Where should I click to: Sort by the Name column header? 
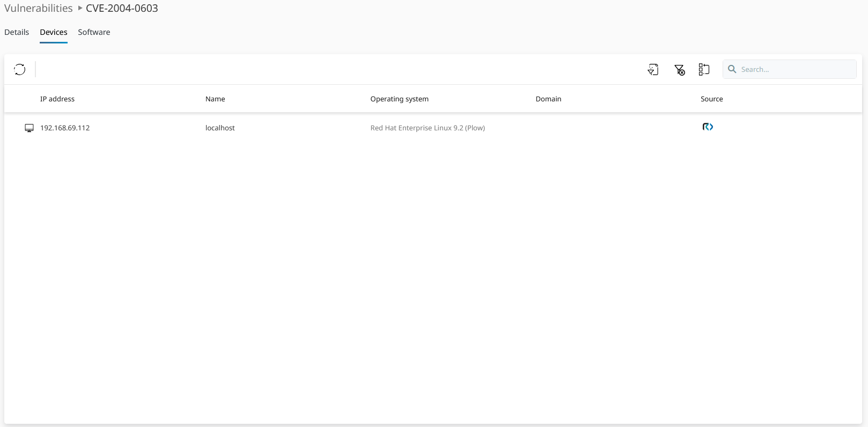[x=215, y=99]
